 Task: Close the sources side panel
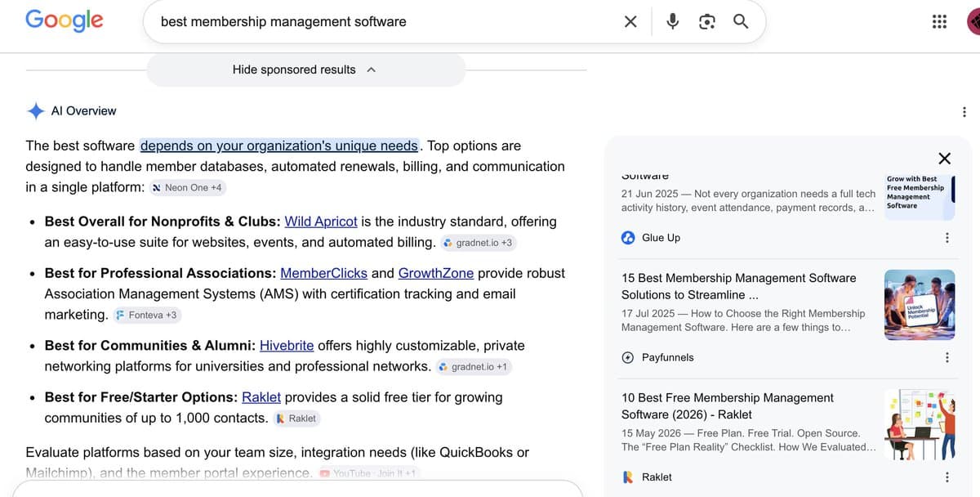[x=944, y=159]
